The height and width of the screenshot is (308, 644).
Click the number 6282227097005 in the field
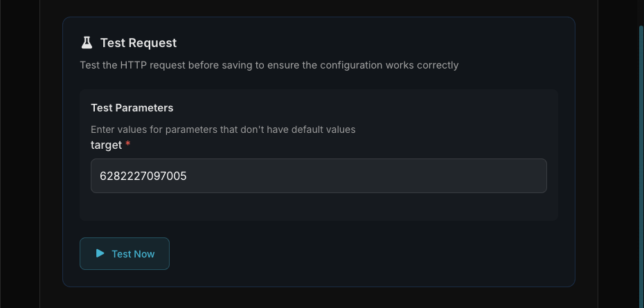143,176
